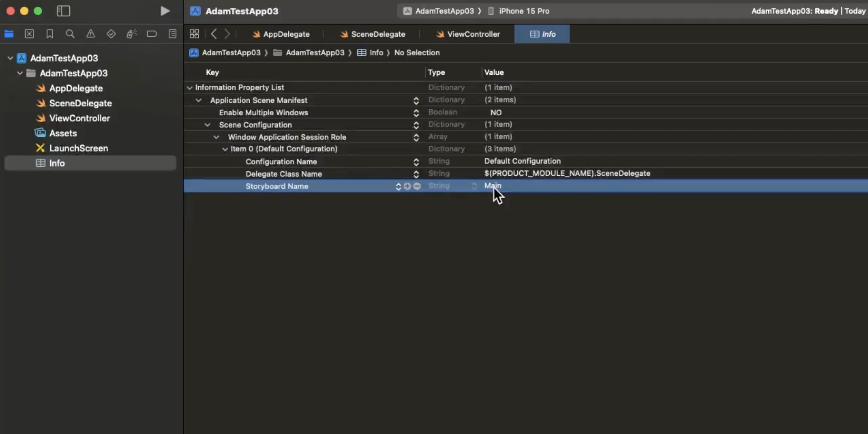
Task: Open the Report navigator icon
Action: 173,34
